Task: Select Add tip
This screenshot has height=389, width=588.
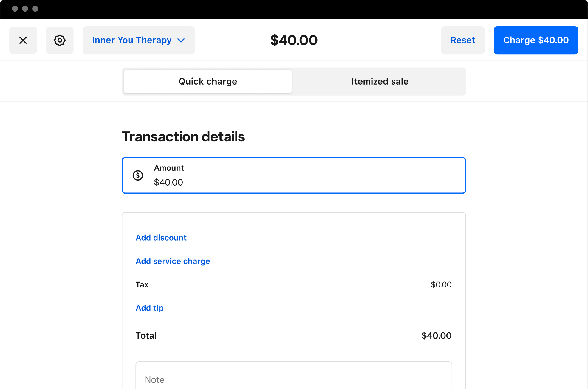Action: (149, 308)
